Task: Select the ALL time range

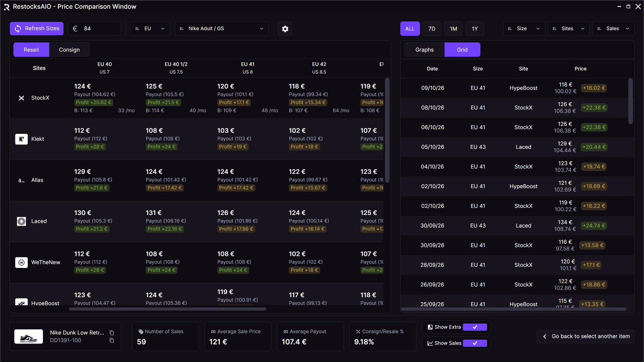Action: [x=410, y=29]
